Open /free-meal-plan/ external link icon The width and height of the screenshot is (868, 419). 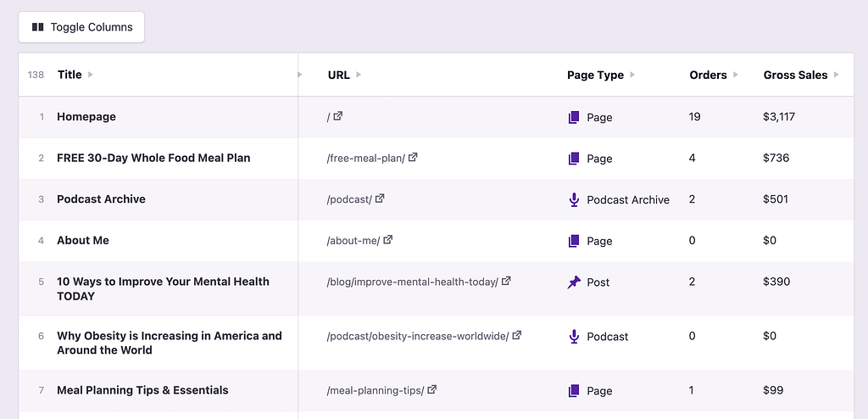coord(413,158)
